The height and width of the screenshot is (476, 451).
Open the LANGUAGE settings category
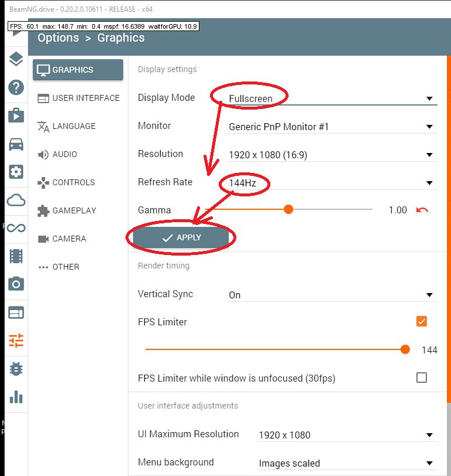(78, 126)
